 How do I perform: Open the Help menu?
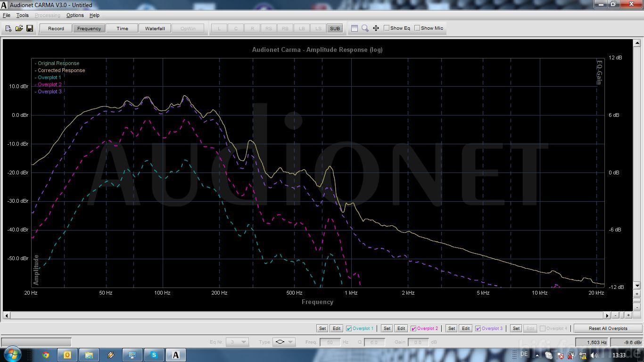94,15
